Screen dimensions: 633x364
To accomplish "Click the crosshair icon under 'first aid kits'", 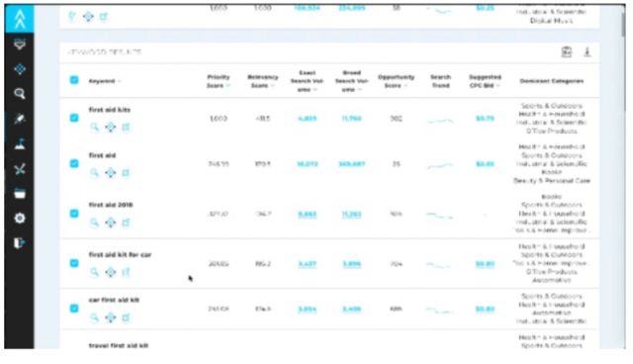I will 110,128.
